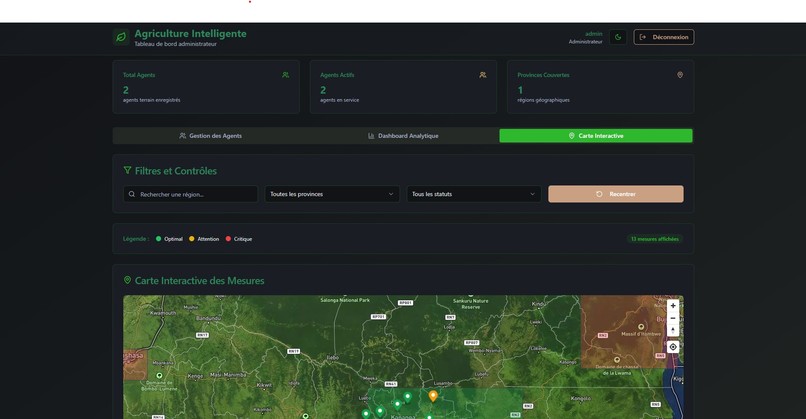Image resolution: width=806 pixels, height=419 pixels.
Task: Click the Ilebo town label on map
Action: tap(333, 358)
